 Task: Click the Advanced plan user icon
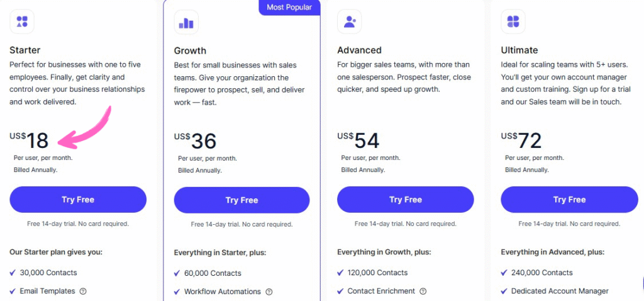click(349, 22)
